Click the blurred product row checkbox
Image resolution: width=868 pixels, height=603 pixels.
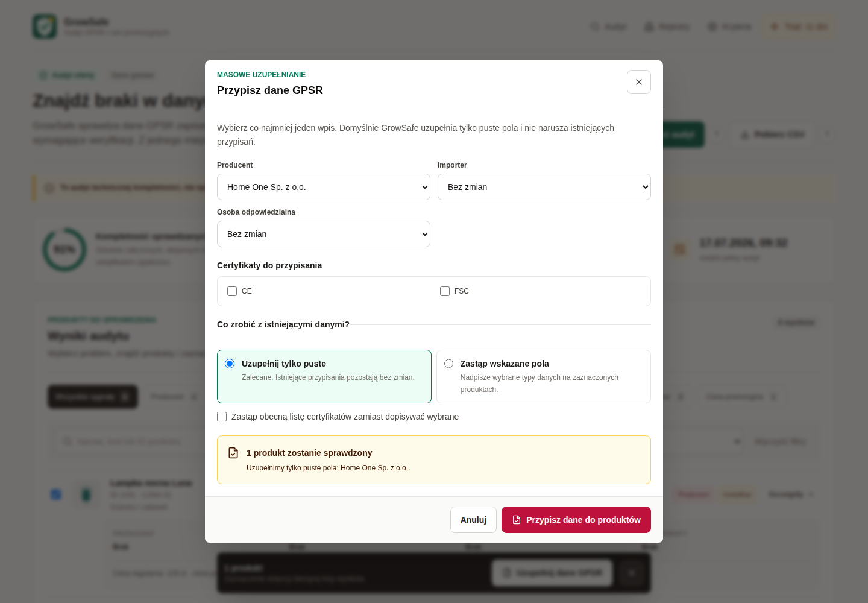(56, 494)
